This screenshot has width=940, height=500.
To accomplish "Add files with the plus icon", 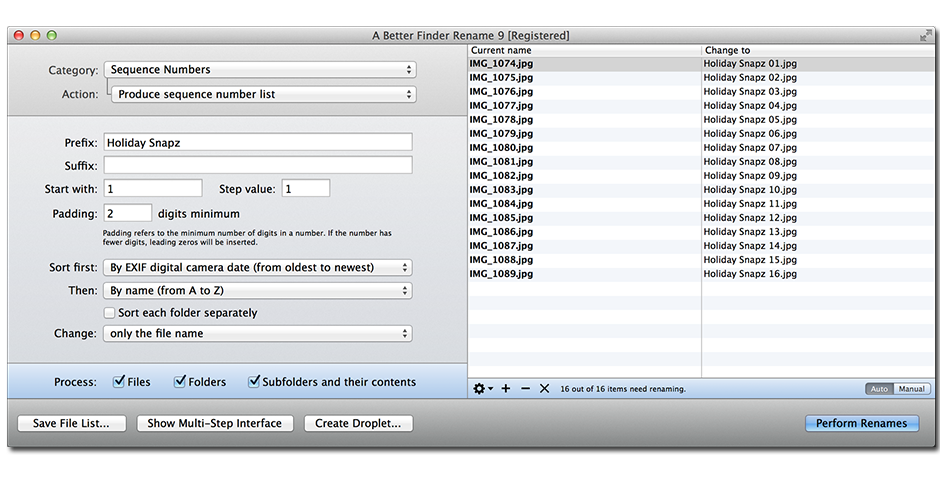I will pyautogui.click(x=506, y=388).
